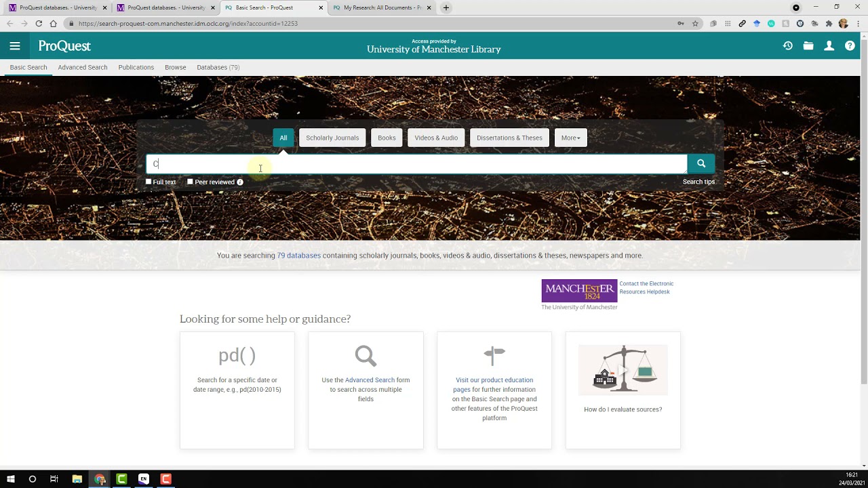Select the Books filter
Screen dimensions: 868x488
pyautogui.click(x=387, y=138)
